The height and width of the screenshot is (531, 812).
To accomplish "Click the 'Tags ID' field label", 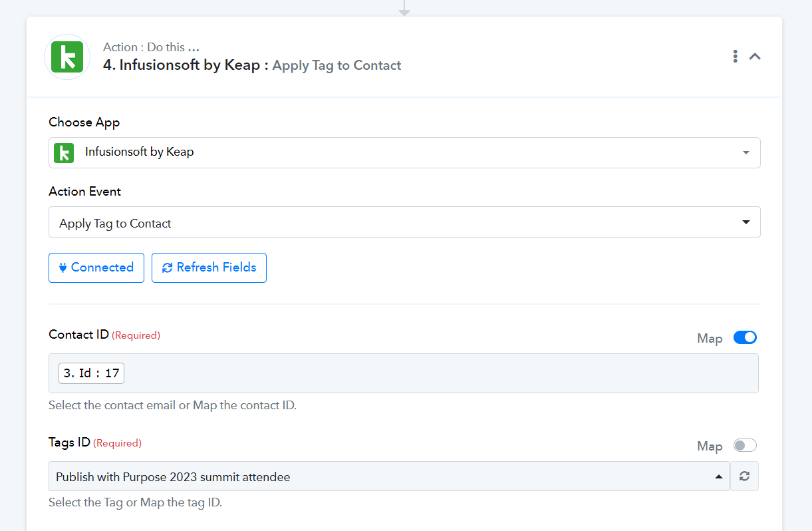I will (69, 442).
